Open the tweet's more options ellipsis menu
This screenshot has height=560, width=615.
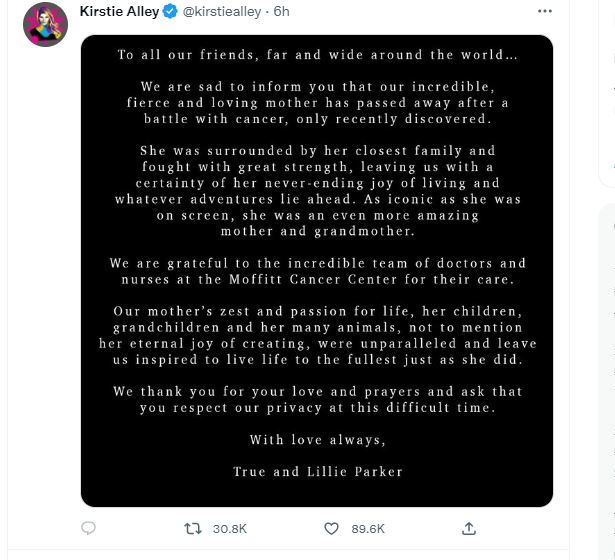point(544,12)
